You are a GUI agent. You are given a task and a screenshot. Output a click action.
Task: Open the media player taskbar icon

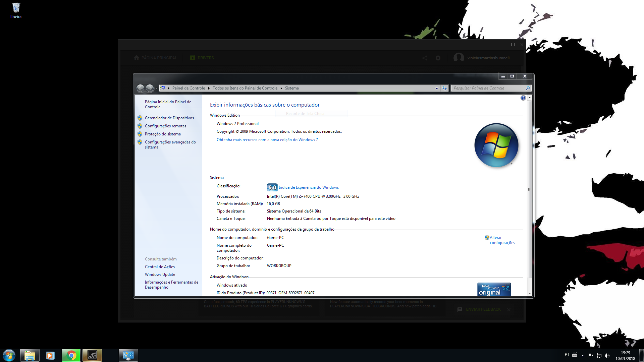click(50, 355)
